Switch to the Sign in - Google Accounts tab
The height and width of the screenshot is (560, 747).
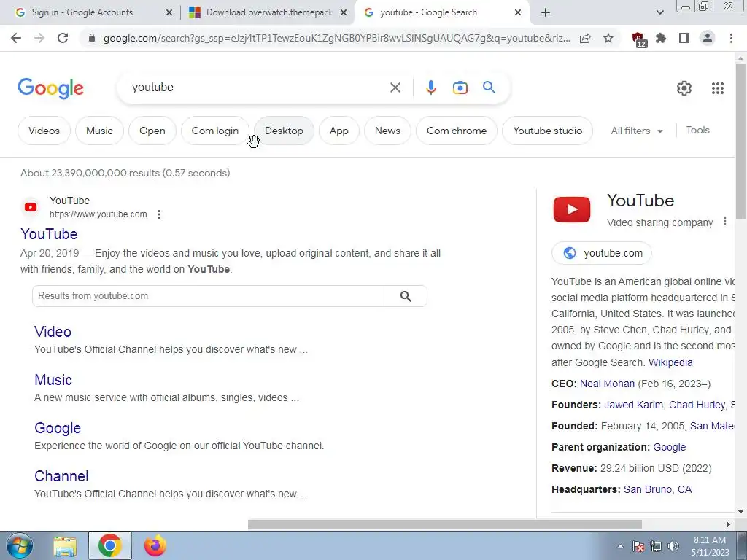pyautogui.click(x=90, y=12)
